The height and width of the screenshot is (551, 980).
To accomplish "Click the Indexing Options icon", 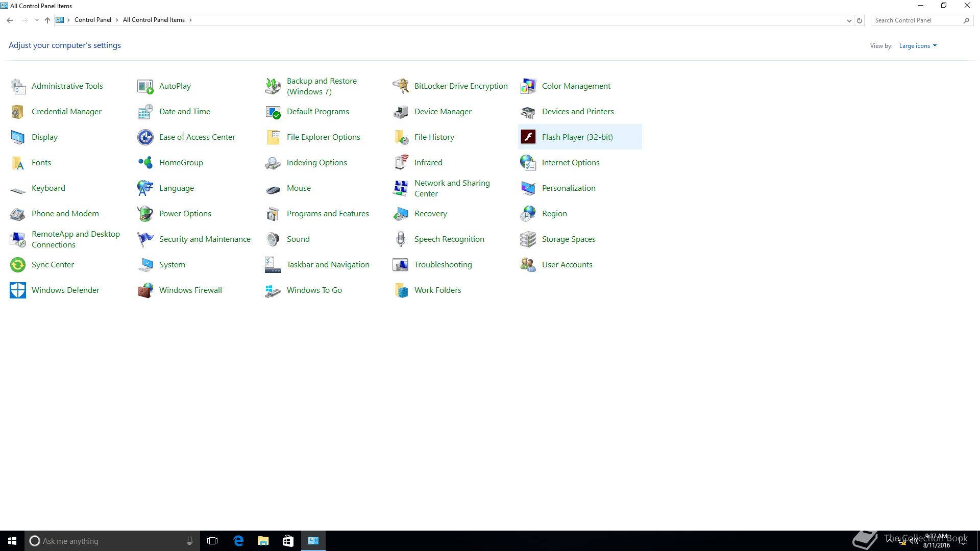I will [x=273, y=163].
